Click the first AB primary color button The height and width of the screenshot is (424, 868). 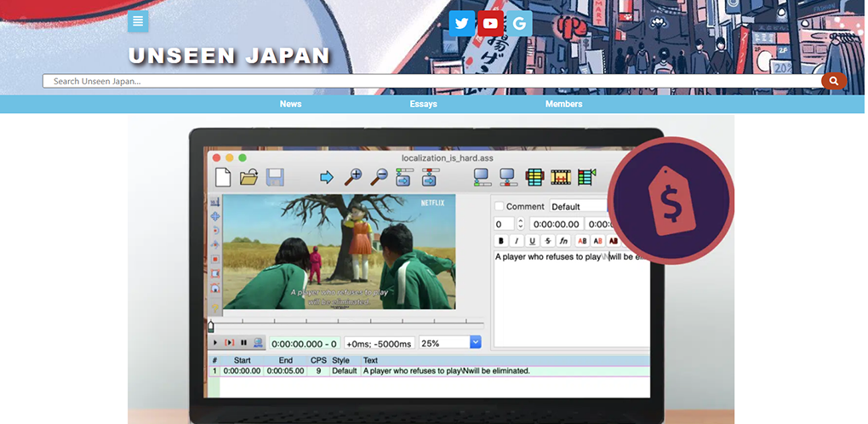point(582,241)
